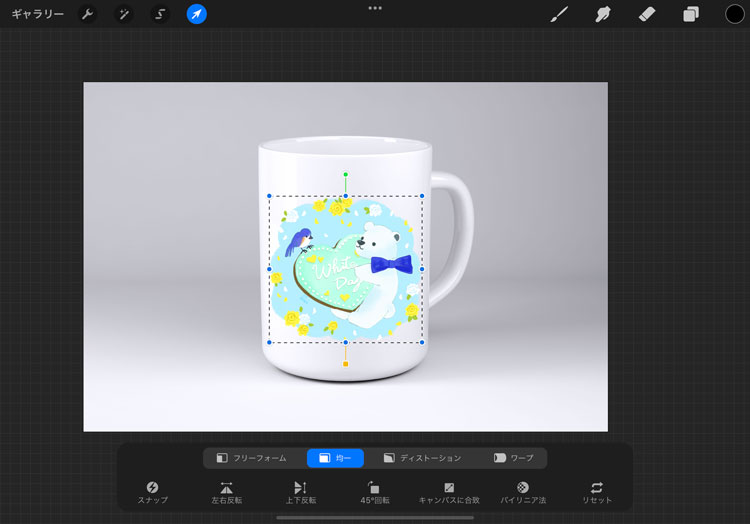This screenshot has height=524, width=750.
Task: Return to ギャラリー (Gallery)
Action: pos(37,14)
